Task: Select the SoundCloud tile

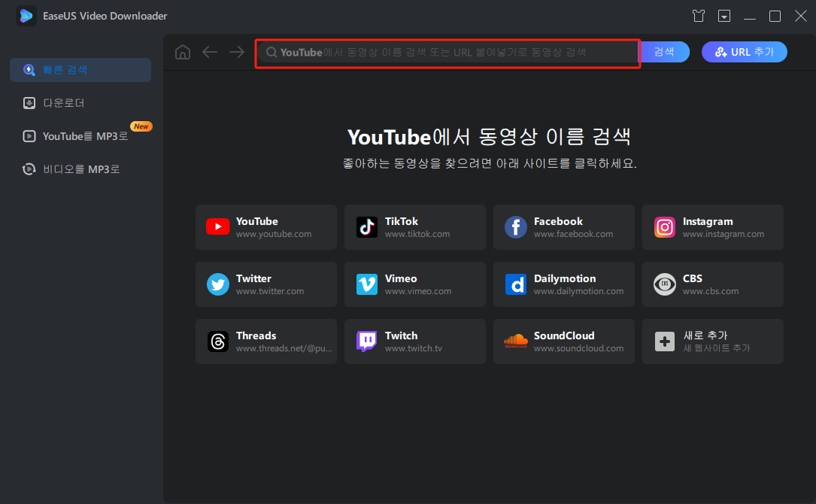Action: pyautogui.click(x=563, y=342)
